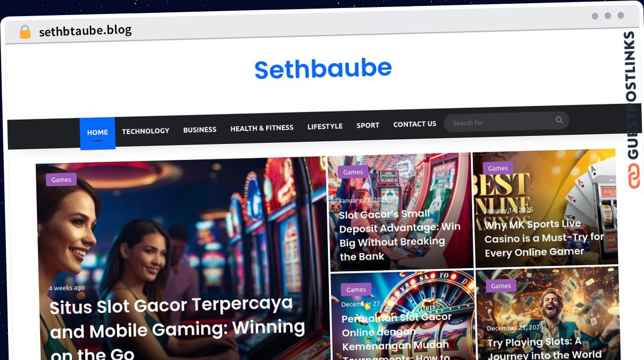The image size is (644, 360).
Task: Click the sethbtaube.blog address text
Action: pyautogui.click(x=85, y=31)
